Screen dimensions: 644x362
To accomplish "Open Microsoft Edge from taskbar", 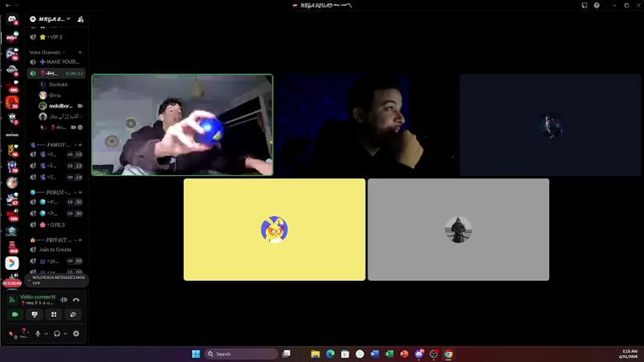I will coord(330,354).
